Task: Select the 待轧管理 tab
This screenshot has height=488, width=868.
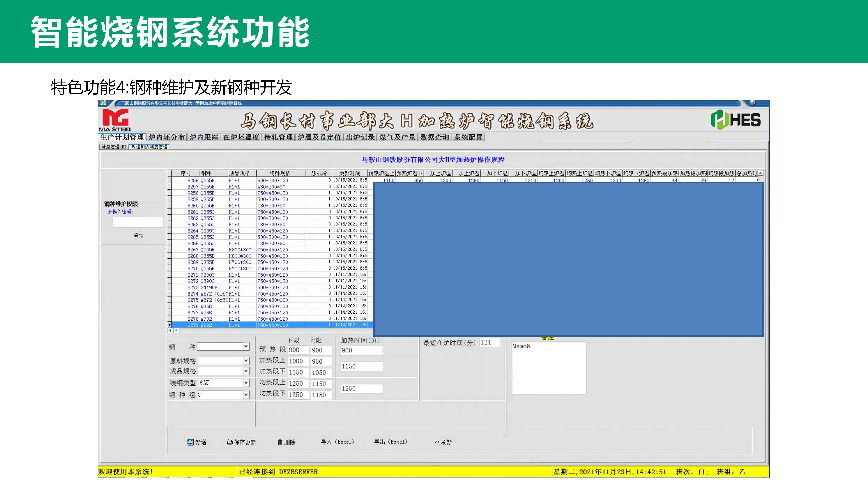Action: coord(278,137)
